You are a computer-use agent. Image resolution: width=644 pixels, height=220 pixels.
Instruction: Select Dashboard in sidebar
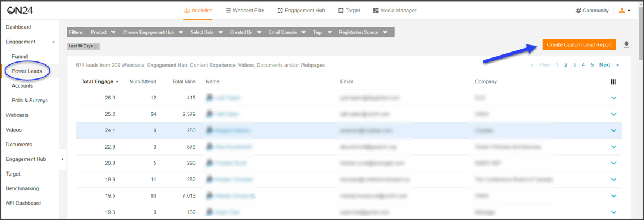(x=19, y=27)
